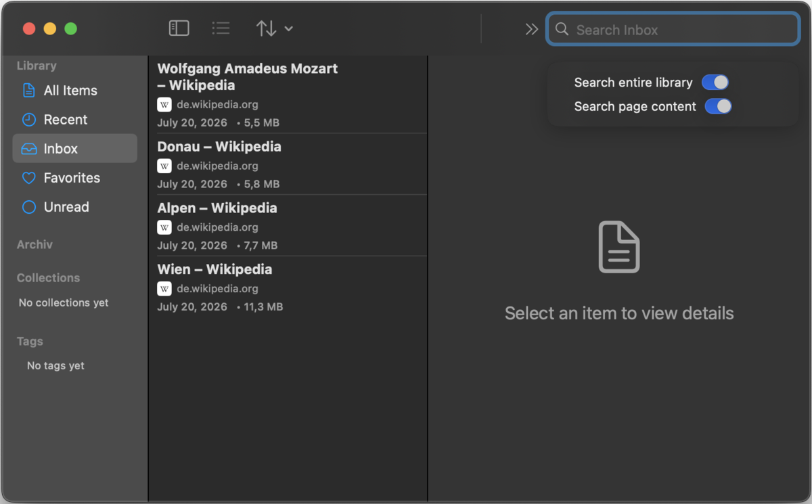812x504 pixels.
Task: Open the Wien – Wikipedia item
Action: 288,287
